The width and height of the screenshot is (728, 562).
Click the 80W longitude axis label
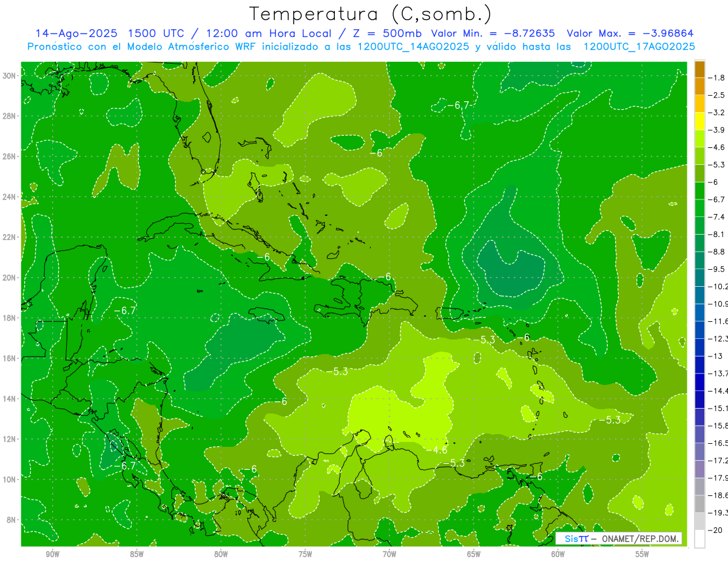[221, 554]
